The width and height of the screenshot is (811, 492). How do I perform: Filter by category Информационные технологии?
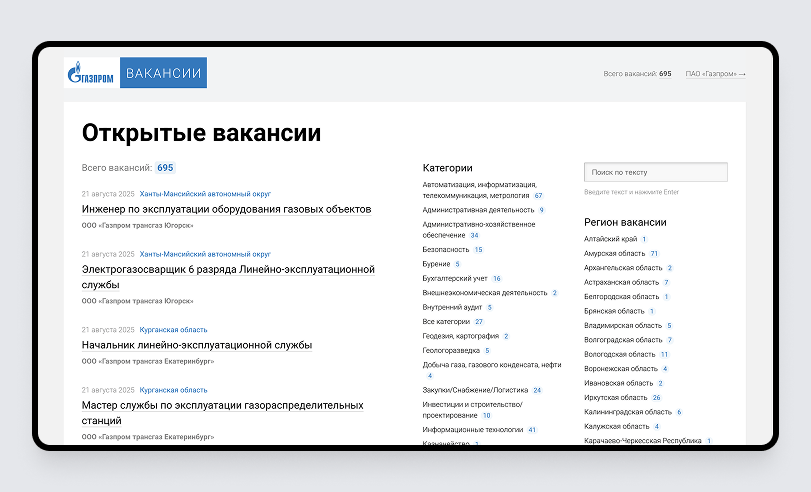point(473,430)
